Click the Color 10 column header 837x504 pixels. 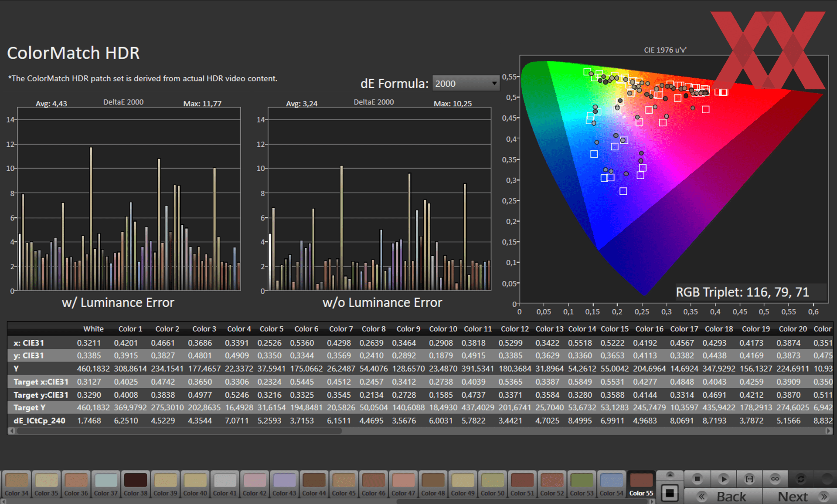click(x=443, y=329)
